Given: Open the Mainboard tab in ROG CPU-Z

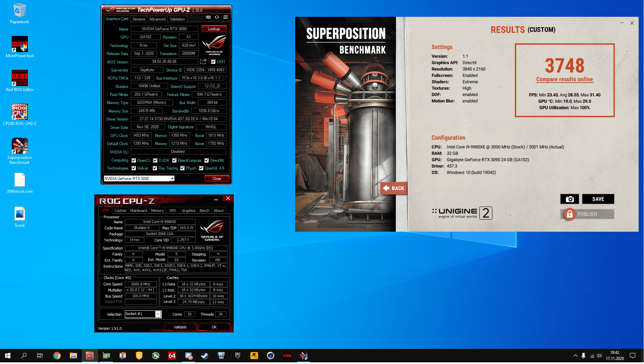Looking at the screenshot, I should [x=139, y=211].
